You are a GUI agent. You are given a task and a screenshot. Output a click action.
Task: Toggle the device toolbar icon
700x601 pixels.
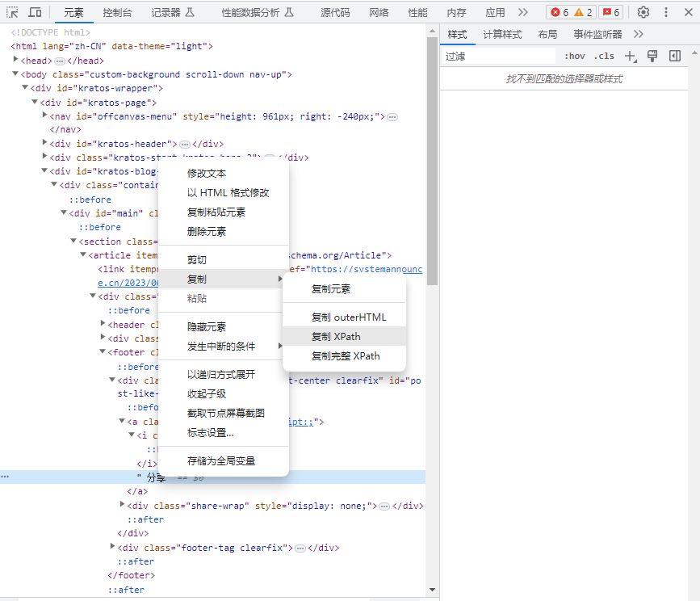click(x=35, y=12)
